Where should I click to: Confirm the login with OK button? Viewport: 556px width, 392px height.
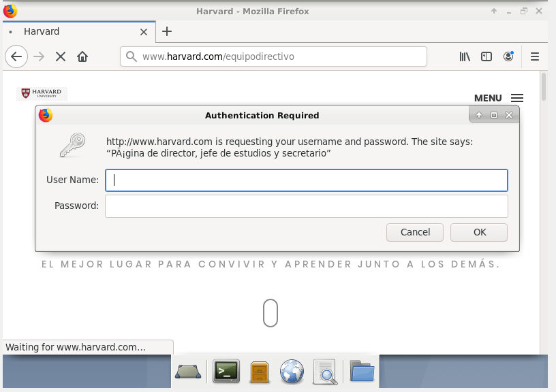click(x=479, y=232)
